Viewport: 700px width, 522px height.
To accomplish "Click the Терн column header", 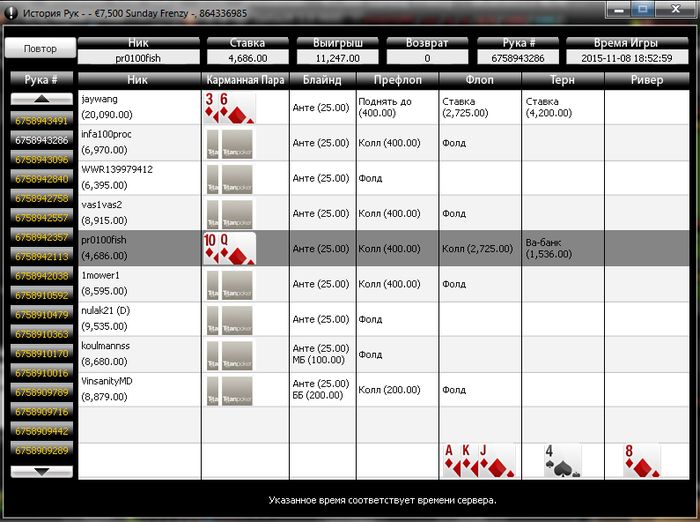I will [562, 80].
